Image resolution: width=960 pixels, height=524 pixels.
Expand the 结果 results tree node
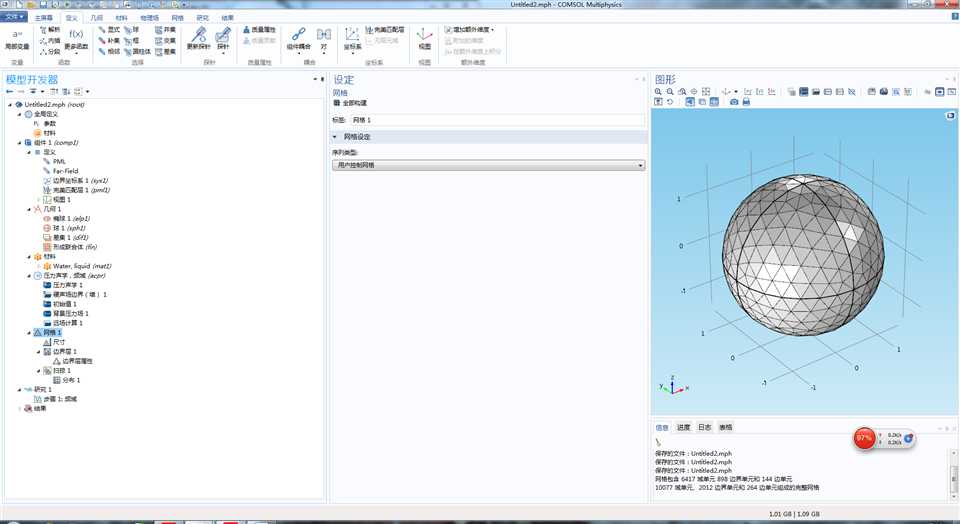coord(20,408)
